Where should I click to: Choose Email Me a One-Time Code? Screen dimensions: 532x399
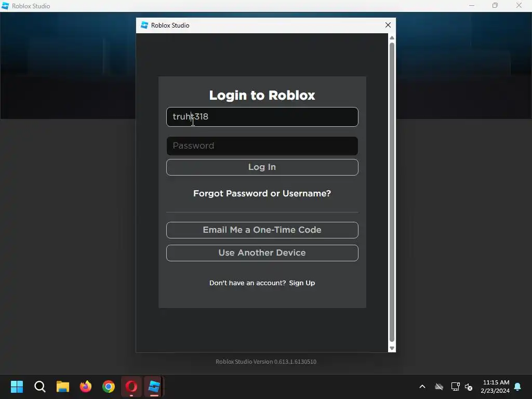coord(262,230)
